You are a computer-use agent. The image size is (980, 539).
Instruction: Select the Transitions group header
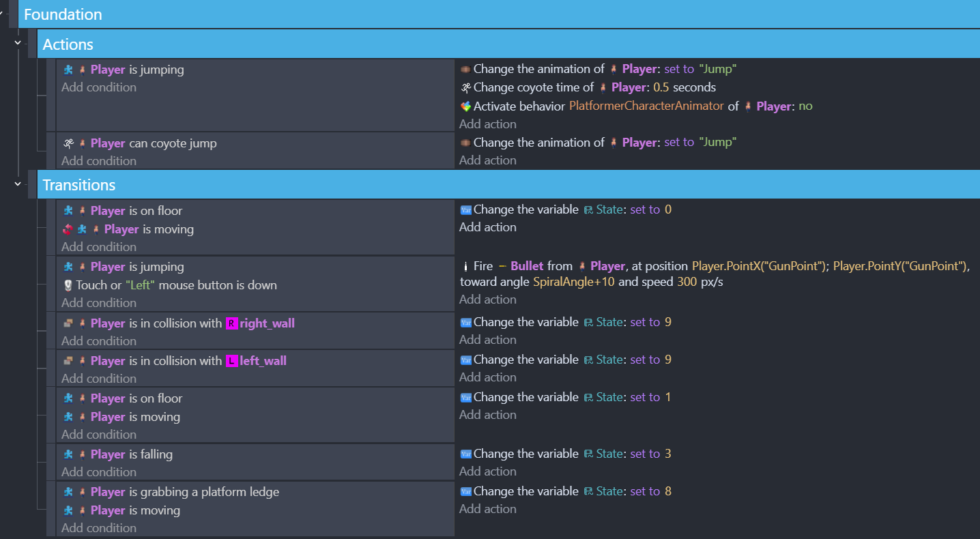[478, 185]
